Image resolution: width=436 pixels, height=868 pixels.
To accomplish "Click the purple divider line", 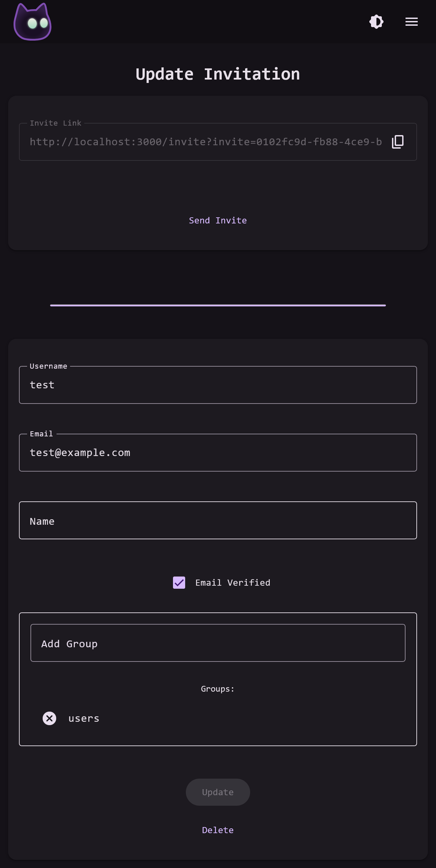I will [x=218, y=305].
